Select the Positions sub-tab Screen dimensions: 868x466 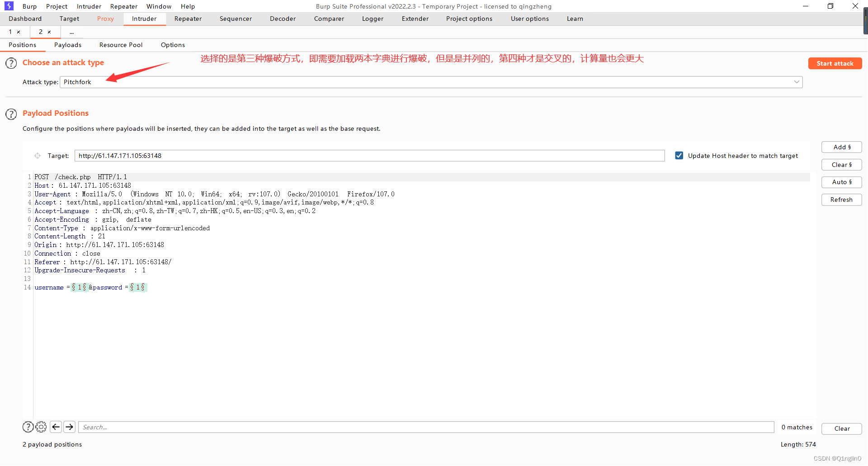pyautogui.click(x=23, y=45)
